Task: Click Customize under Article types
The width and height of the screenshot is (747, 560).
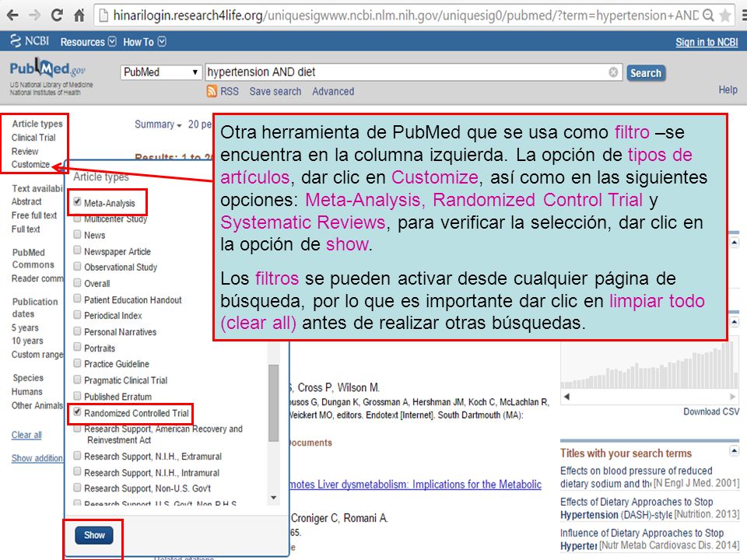Action: pyautogui.click(x=30, y=164)
